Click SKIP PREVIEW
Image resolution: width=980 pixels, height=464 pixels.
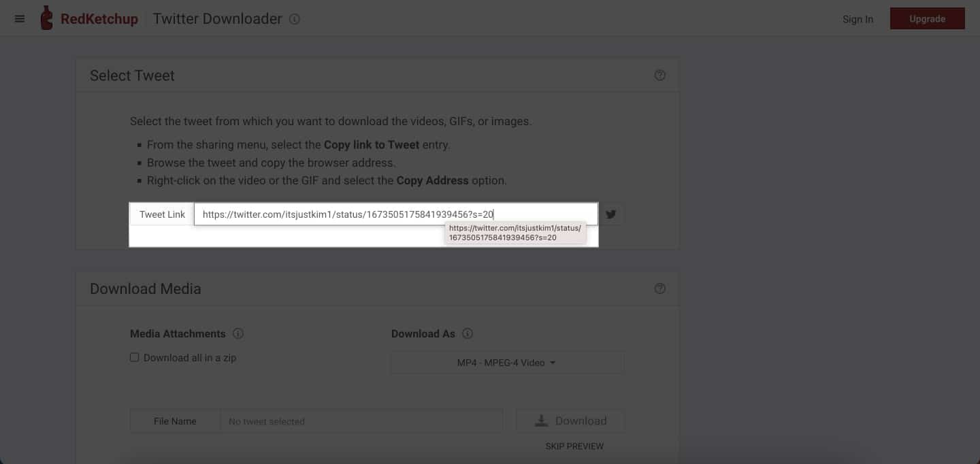click(x=574, y=446)
